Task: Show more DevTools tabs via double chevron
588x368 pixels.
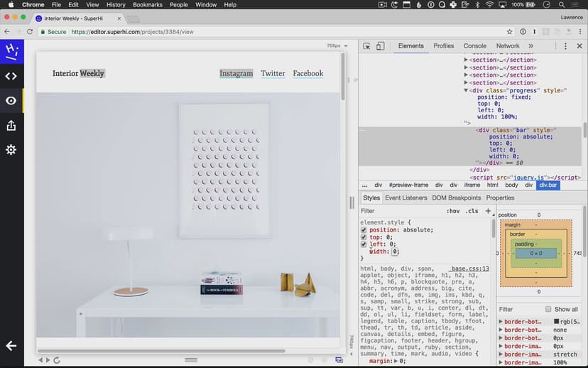Action: tap(530, 46)
